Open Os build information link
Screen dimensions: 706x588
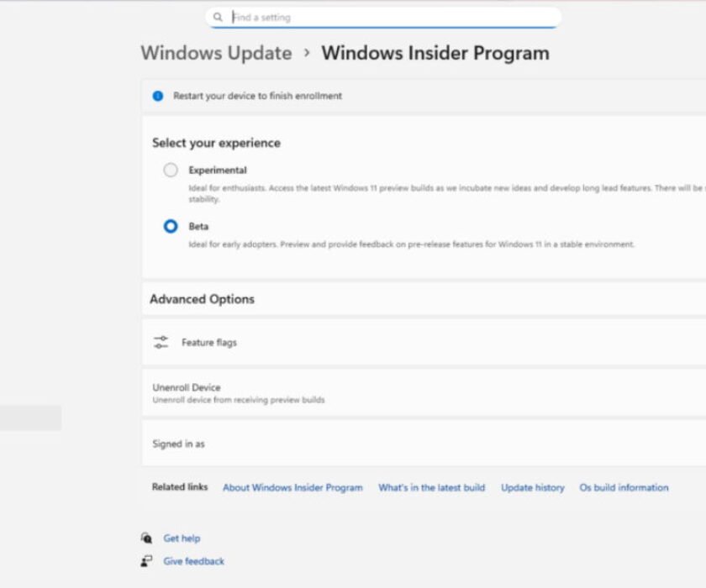pyautogui.click(x=624, y=488)
